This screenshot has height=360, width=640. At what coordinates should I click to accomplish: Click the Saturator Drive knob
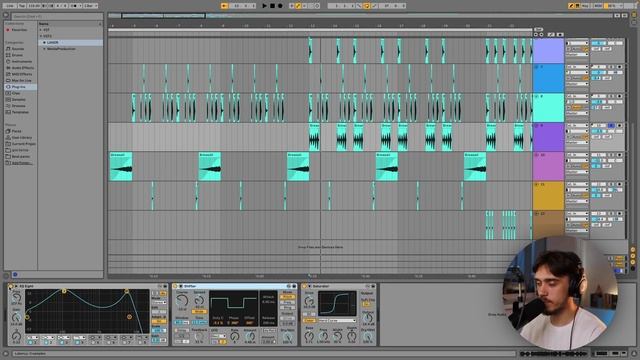pos(309,301)
